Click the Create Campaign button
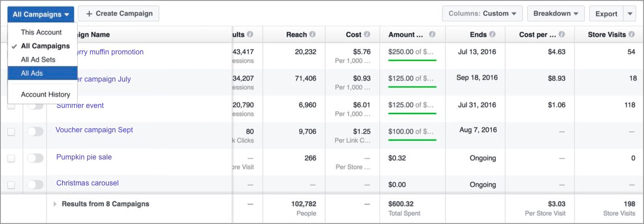This screenshot has height=224, width=644. [x=119, y=14]
